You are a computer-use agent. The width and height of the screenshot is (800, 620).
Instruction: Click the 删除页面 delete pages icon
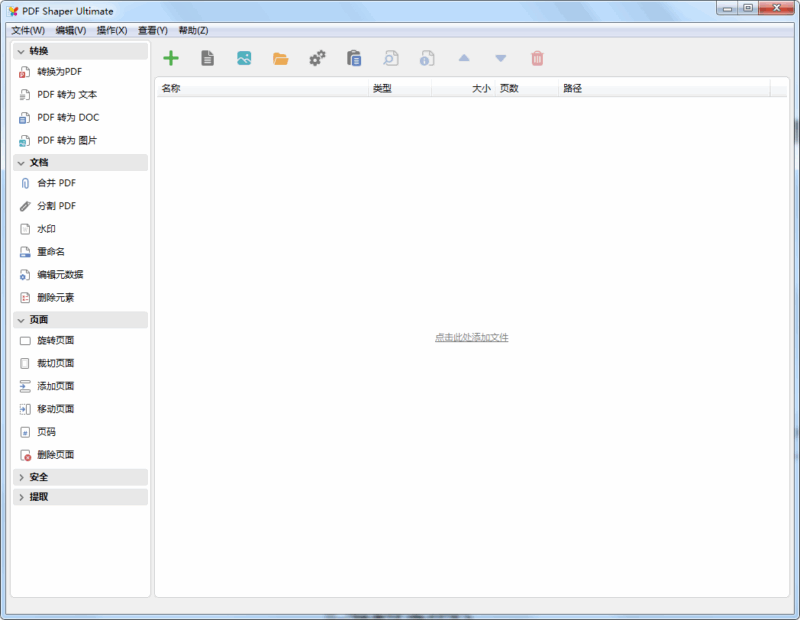point(24,455)
